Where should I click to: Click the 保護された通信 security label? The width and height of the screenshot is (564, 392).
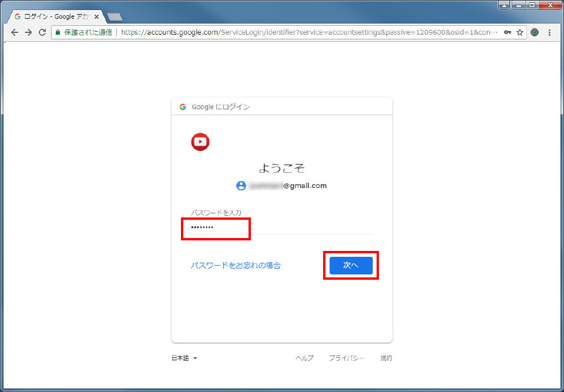(88, 32)
